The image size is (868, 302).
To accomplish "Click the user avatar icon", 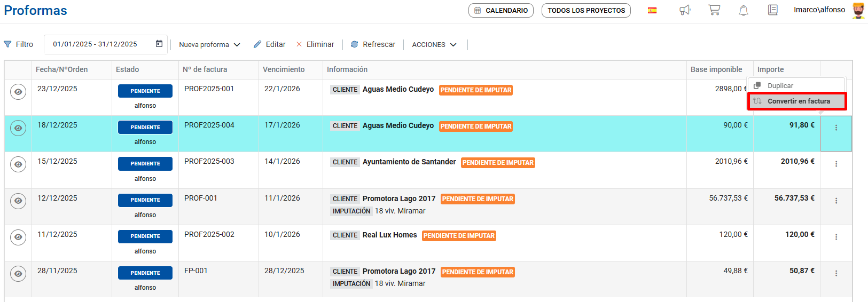I will pos(858,10).
